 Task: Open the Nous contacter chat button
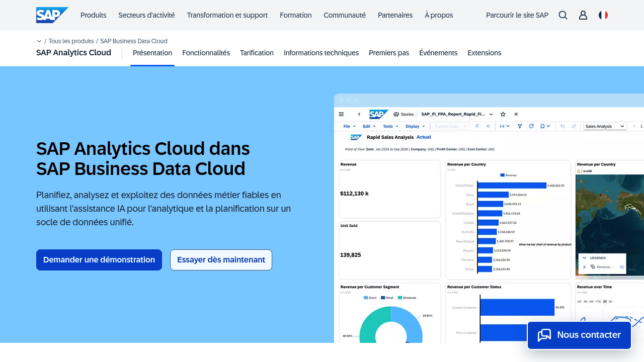[x=579, y=335]
